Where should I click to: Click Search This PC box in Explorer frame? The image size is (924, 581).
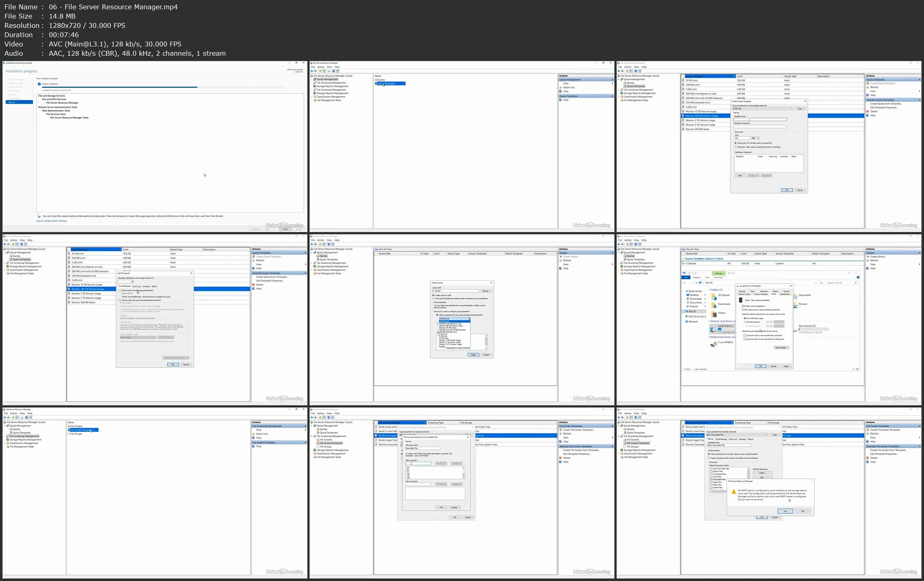pos(841,283)
